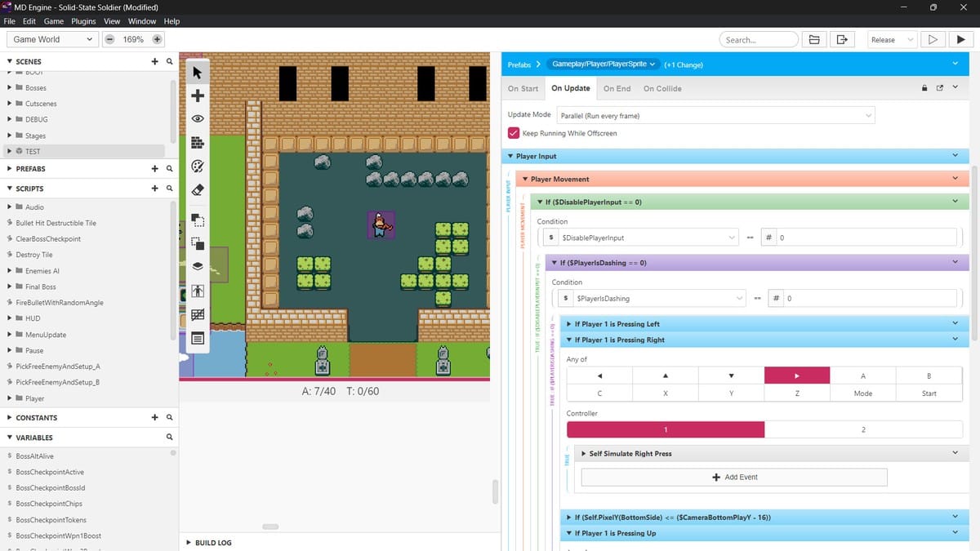Toggle the up arrow input button
980x551 pixels.
666,375
